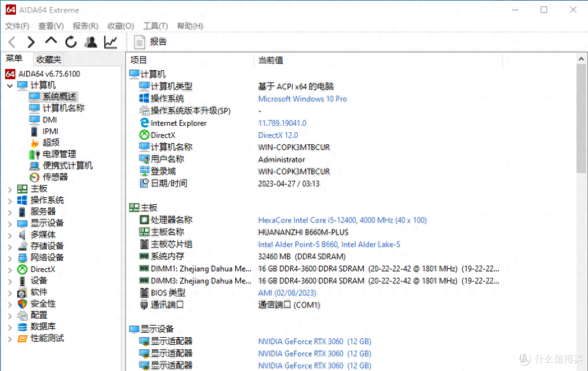Open the user icon in the toolbar
Image resolution: width=588 pixels, height=371 pixels.
tap(91, 42)
